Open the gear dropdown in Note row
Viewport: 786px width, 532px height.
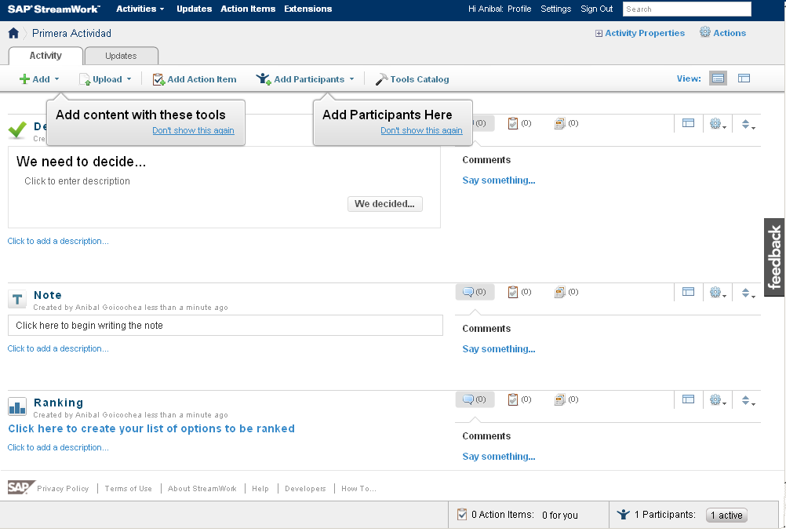click(x=717, y=292)
